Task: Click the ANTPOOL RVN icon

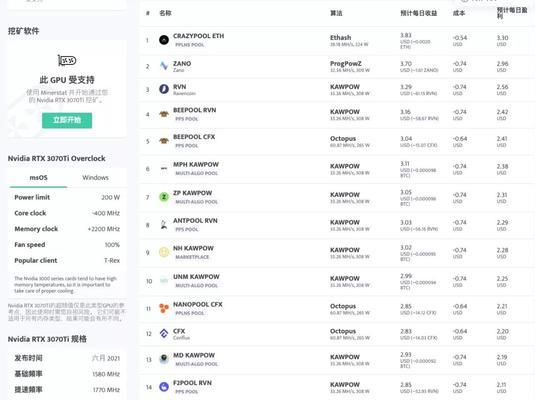Action: click(164, 225)
